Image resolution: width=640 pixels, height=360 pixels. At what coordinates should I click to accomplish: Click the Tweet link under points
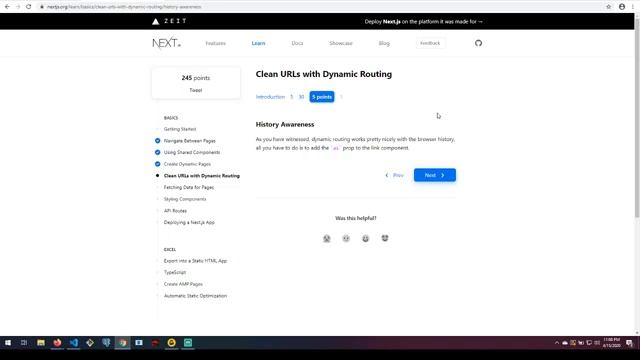point(196,90)
